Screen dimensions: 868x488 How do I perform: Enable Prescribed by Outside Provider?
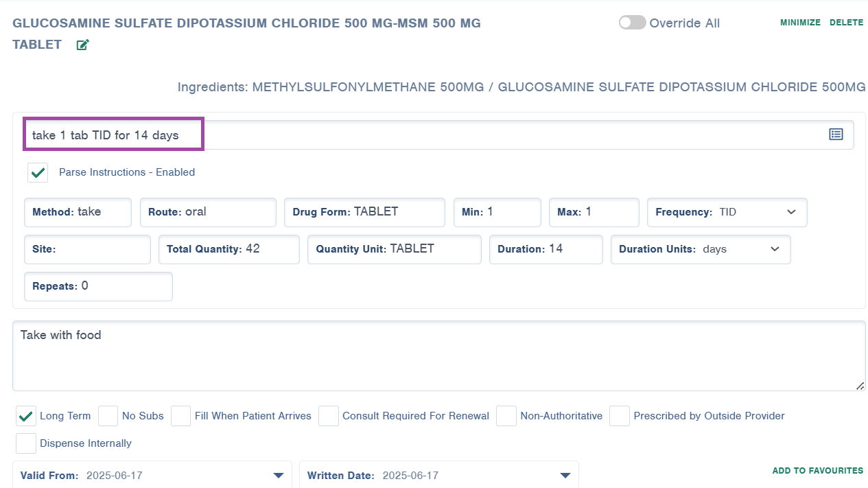(x=620, y=416)
